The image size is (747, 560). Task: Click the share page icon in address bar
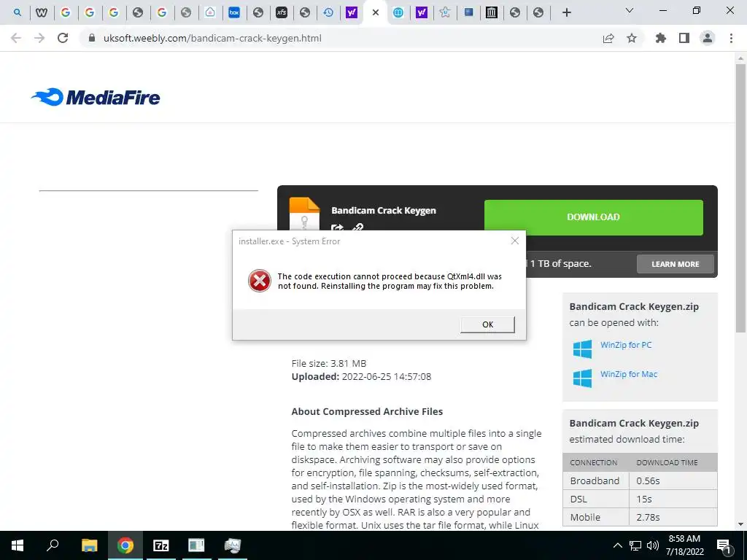[608, 38]
